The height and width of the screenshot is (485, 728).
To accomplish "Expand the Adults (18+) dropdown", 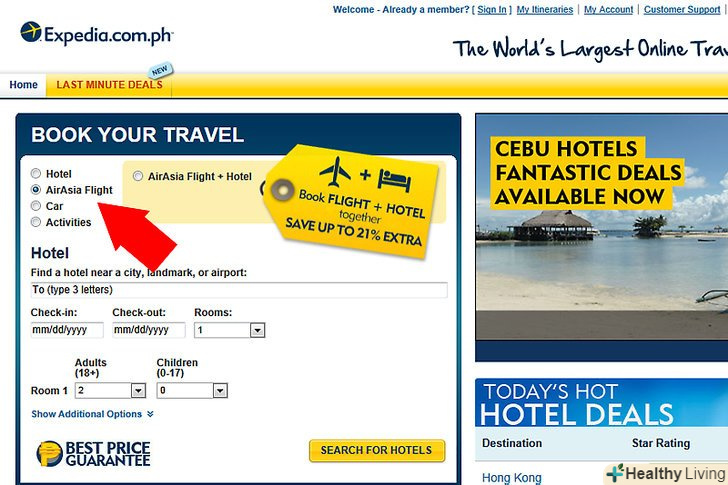I will click(x=110, y=390).
